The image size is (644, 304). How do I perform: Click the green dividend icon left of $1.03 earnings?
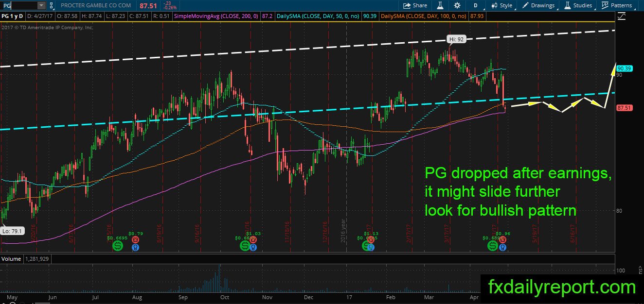point(244,246)
